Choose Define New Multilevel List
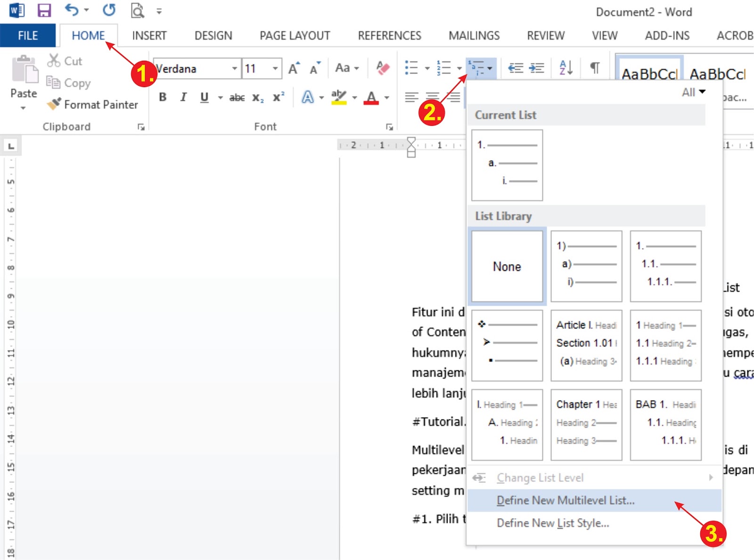The image size is (754, 560). click(x=565, y=500)
